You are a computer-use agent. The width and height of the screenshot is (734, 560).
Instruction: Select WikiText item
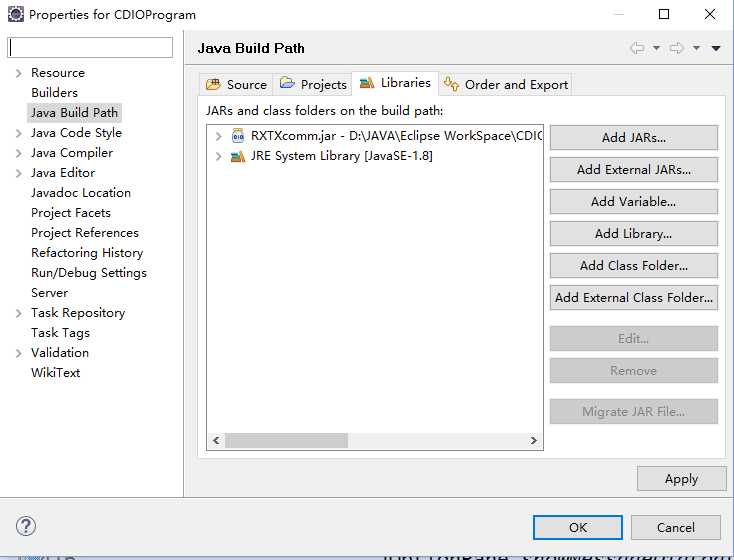(x=56, y=373)
